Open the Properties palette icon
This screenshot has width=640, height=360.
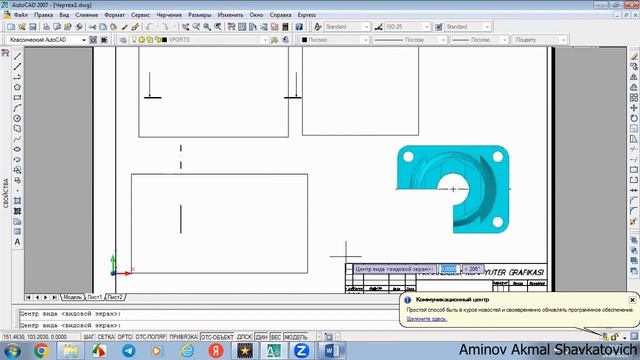click(231, 27)
